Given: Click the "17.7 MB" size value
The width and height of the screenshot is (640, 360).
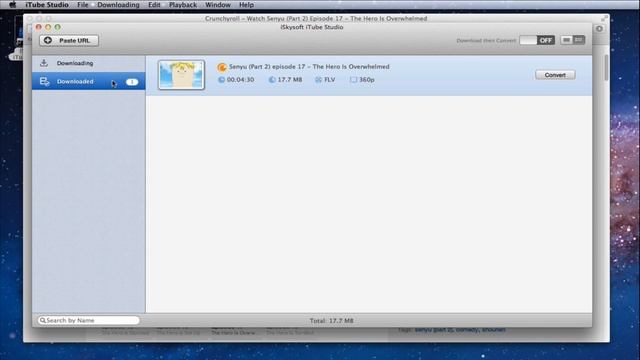Looking at the screenshot, I should coord(290,80).
